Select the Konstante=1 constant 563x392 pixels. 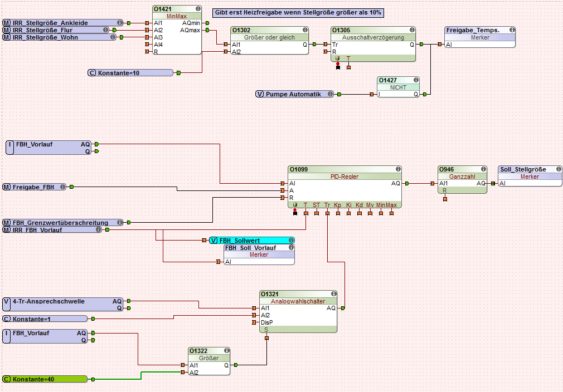click(x=45, y=319)
